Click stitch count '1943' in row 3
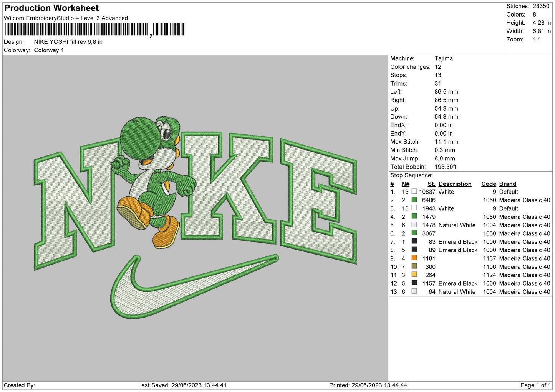The width and height of the screenshot is (555, 392). 429,209
